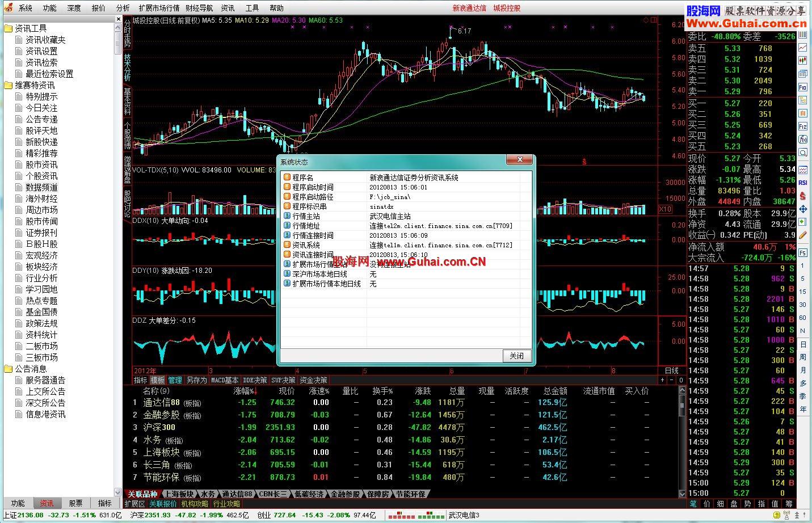Click the green arrow export icon
Image resolution: width=812 pixels, height=523 pixels.
803,221
